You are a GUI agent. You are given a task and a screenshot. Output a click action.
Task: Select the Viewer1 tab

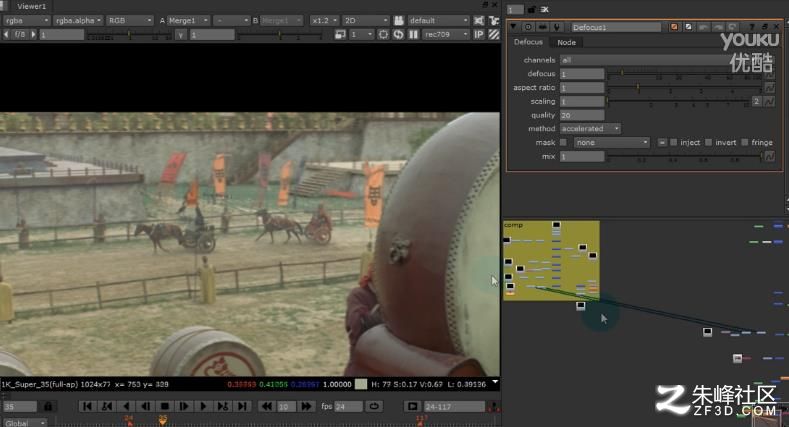point(31,7)
